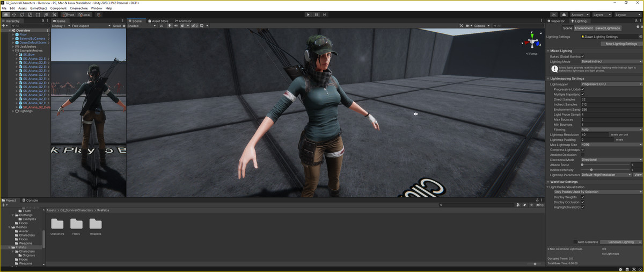Open the Shaded draw mode dropdown
Screen dimensions: 644x272
(141, 25)
